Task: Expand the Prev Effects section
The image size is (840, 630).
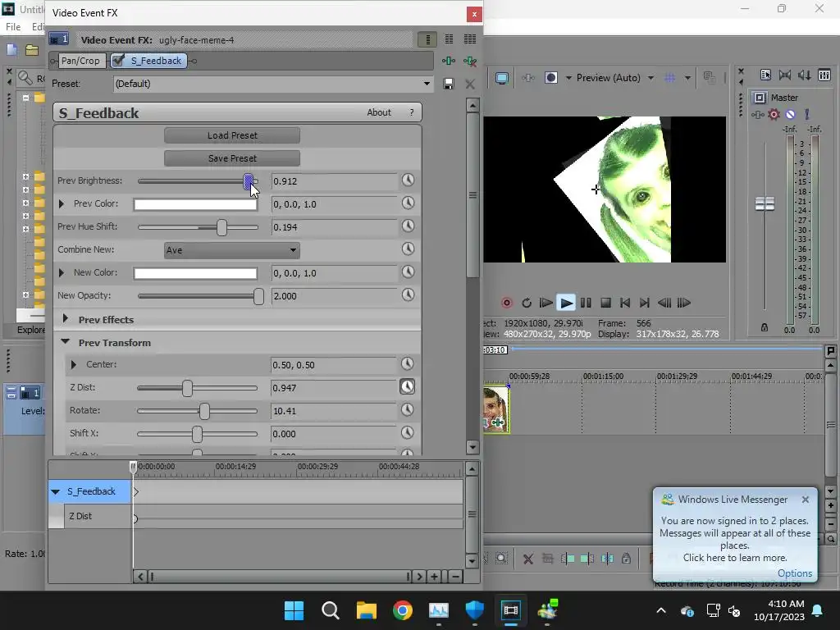Action: [66, 319]
